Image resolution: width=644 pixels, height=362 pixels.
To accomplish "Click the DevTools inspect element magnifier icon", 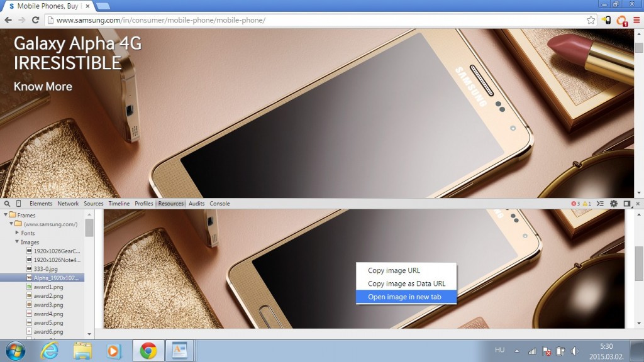I will point(6,204).
